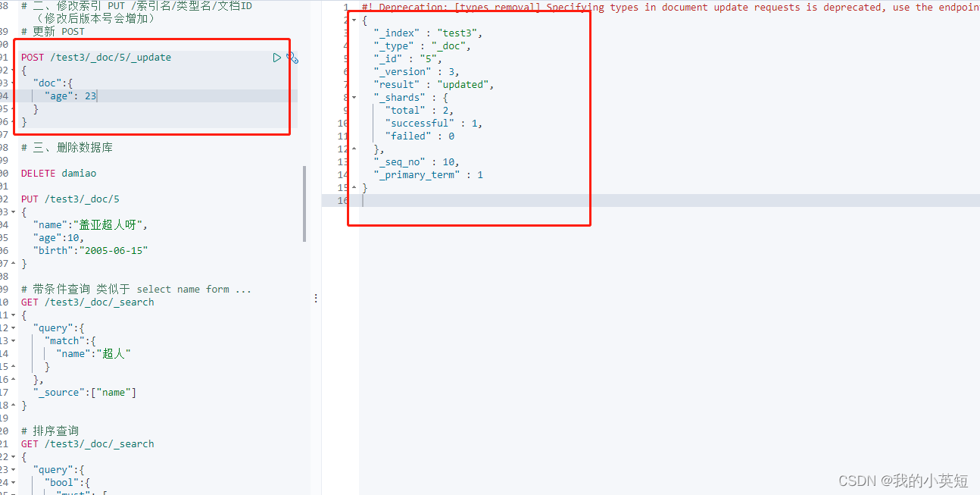Click the comment "# 三、删除数据库"

coord(67,147)
